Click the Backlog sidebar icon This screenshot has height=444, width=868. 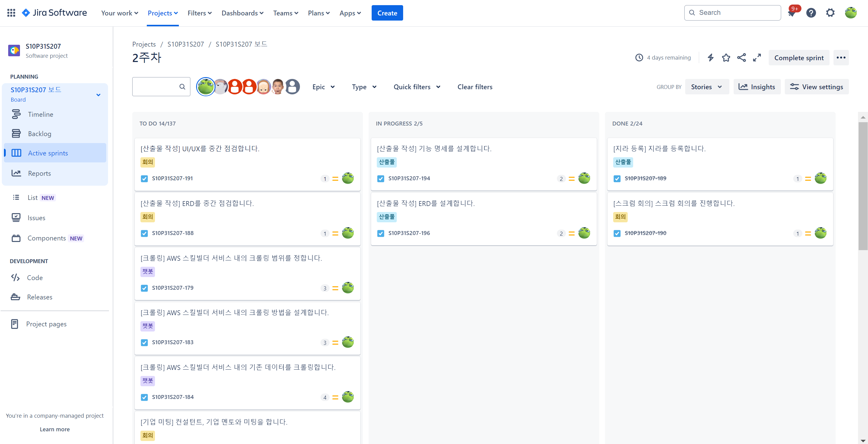click(16, 134)
